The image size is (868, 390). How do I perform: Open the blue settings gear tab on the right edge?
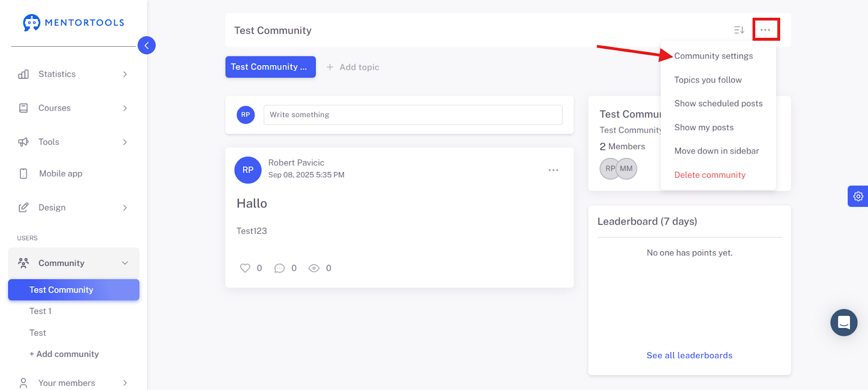(858, 196)
